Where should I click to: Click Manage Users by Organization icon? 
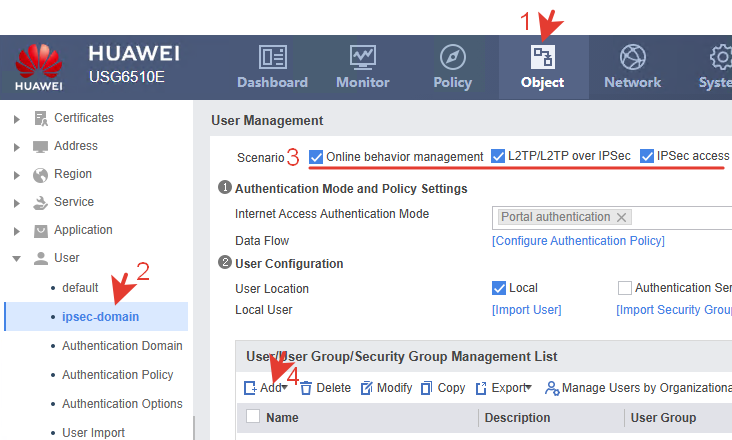(552, 388)
